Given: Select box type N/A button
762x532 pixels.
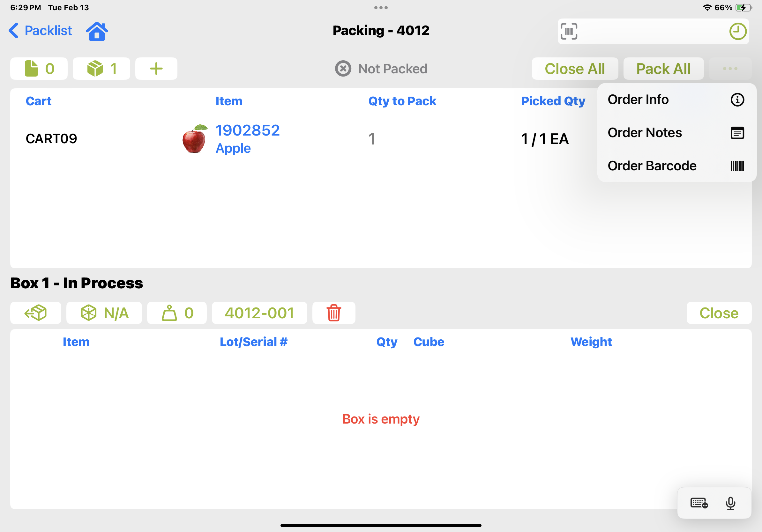Looking at the screenshot, I should tap(104, 313).
